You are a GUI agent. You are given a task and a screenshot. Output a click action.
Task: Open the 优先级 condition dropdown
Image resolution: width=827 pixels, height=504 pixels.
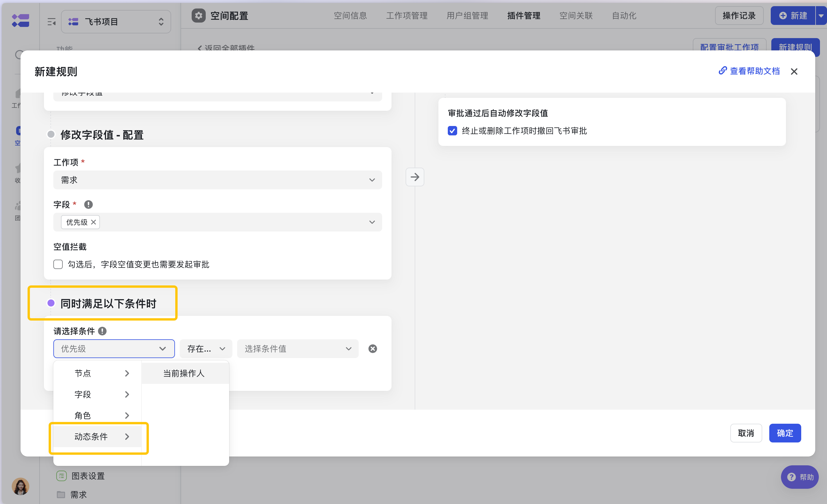coord(114,349)
